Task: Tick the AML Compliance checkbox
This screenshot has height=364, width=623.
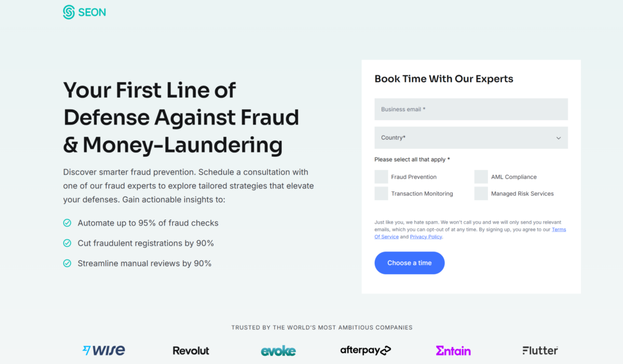Action: (x=481, y=177)
